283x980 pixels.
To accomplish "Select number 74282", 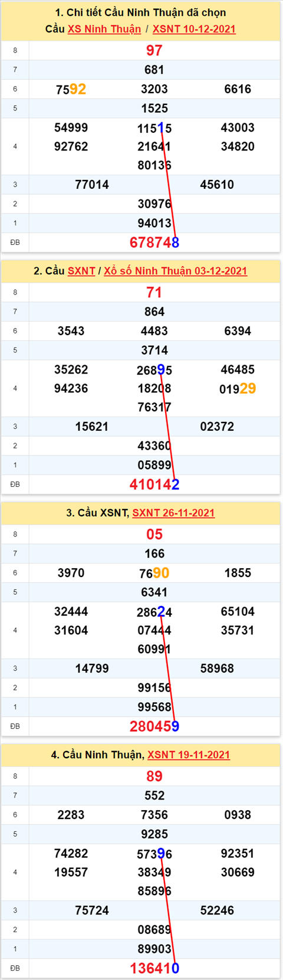I will tap(71, 853).
